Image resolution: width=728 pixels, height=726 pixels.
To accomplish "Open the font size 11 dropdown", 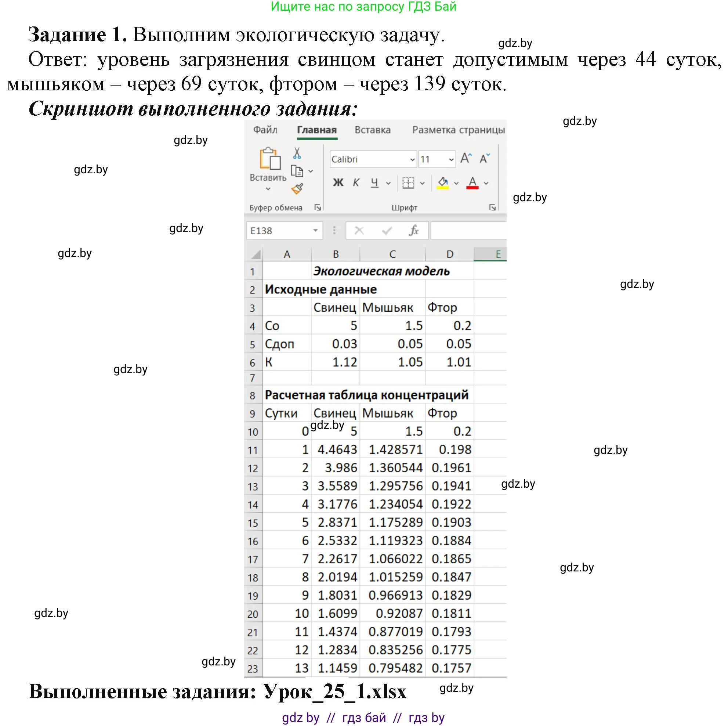I will point(452,160).
